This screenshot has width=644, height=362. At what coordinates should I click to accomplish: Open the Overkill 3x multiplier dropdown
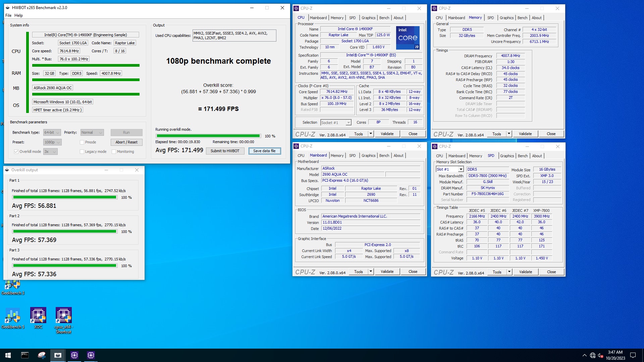pos(50,152)
